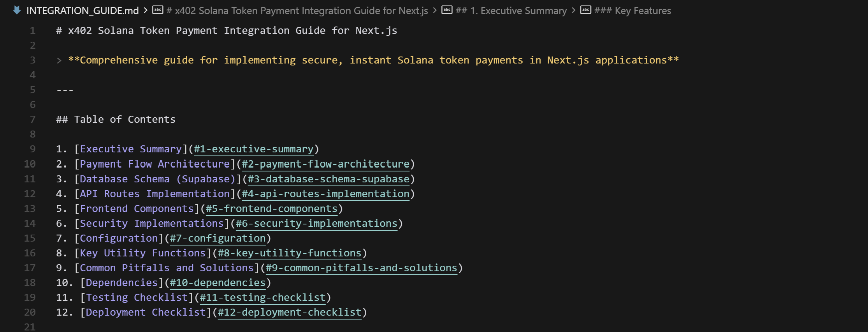Viewport: 868px width, 332px height.
Task: Click line number 7 in the gutter
Action: point(33,120)
